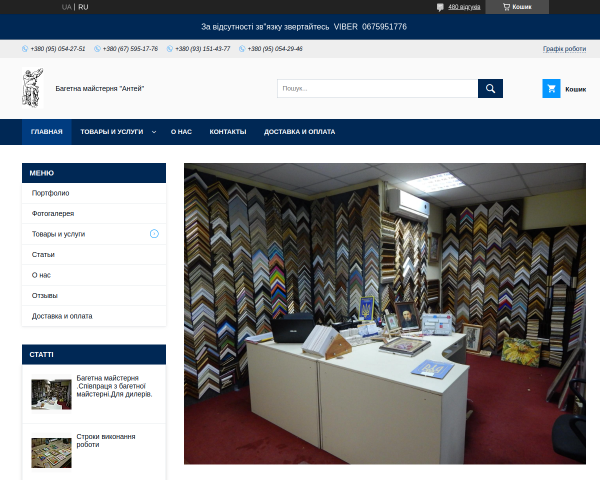600x480 pixels.
Task: Go to the КОНТАКТЫ nav tab
Action: 228,132
